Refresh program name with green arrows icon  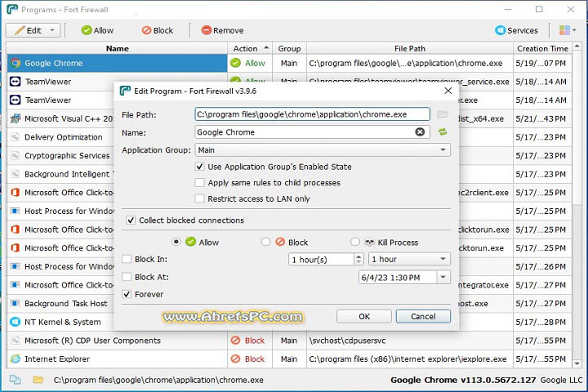click(443, 132)
